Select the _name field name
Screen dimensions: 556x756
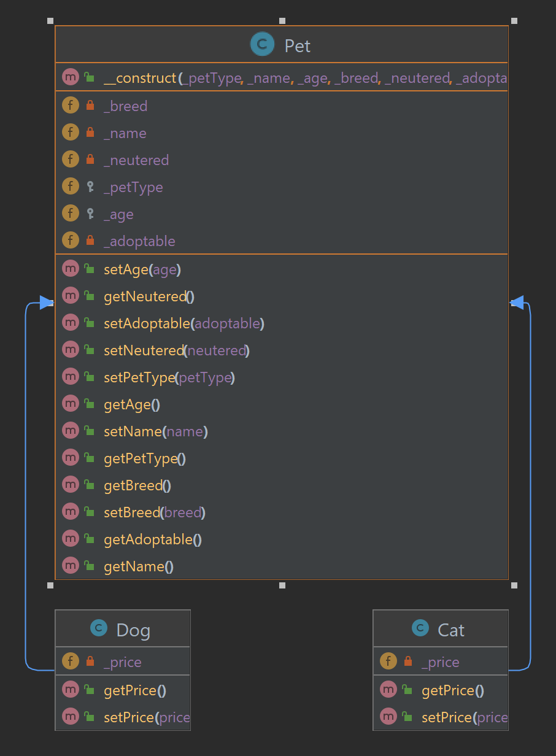[x=125, y=133]
